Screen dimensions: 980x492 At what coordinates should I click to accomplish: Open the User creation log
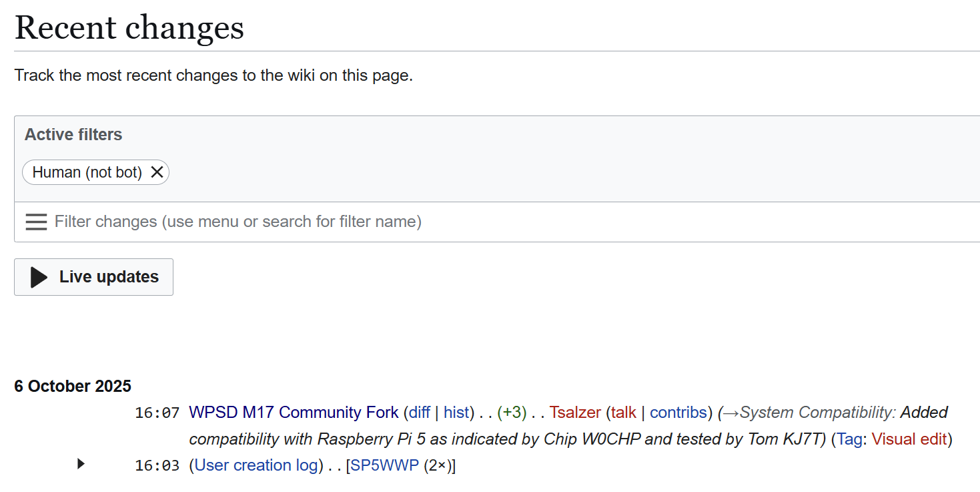(256, 465)
